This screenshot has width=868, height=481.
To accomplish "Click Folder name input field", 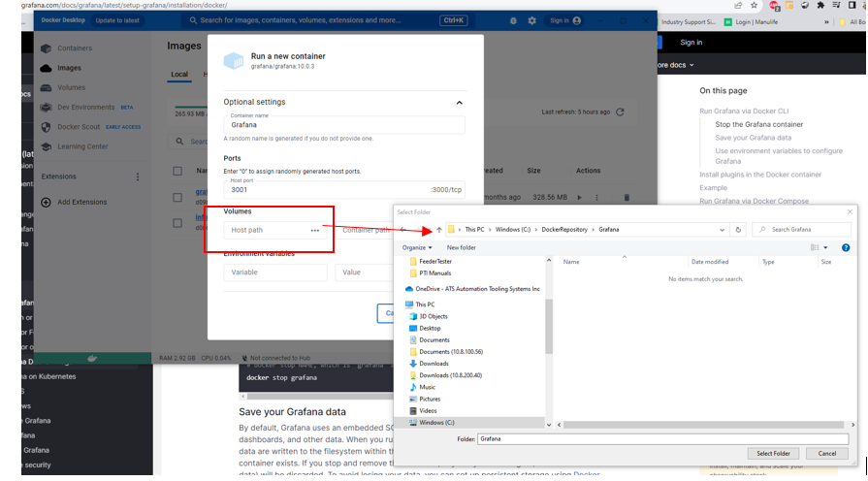I will [x=662, y=439].
